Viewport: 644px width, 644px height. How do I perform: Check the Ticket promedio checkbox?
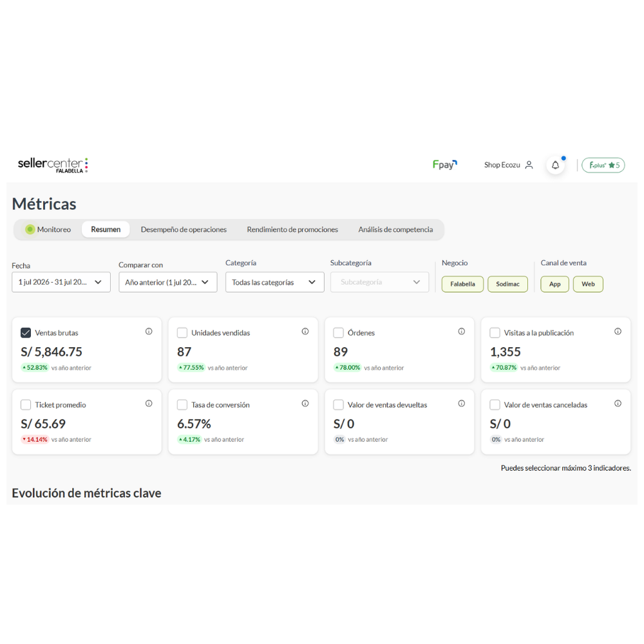click(26, 404)
